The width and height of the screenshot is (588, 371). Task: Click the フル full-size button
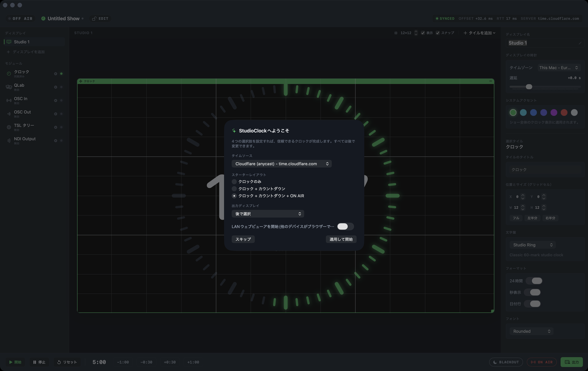(x=516, y=218)
